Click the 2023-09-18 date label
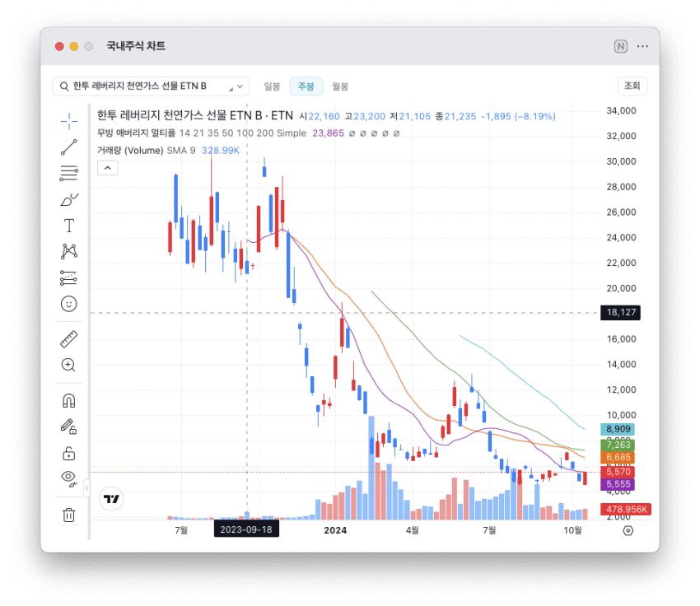Screen dimensions: 700x606 246,529
